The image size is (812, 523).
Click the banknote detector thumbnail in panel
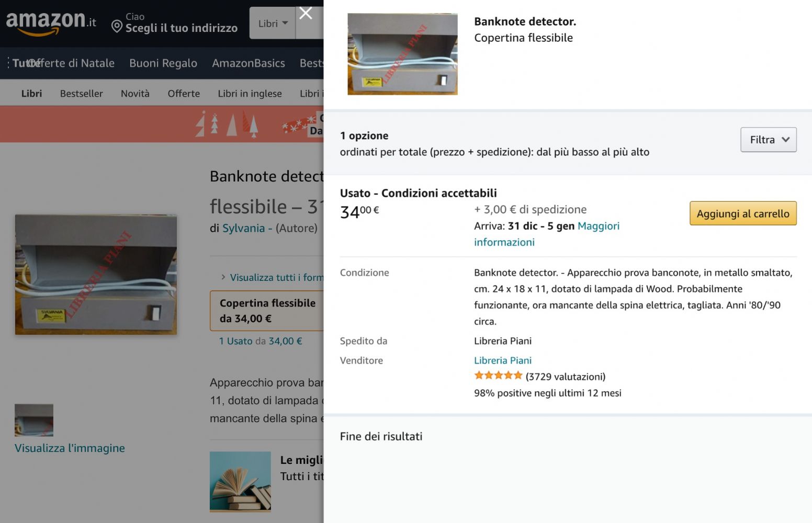(x=402, y=54)
